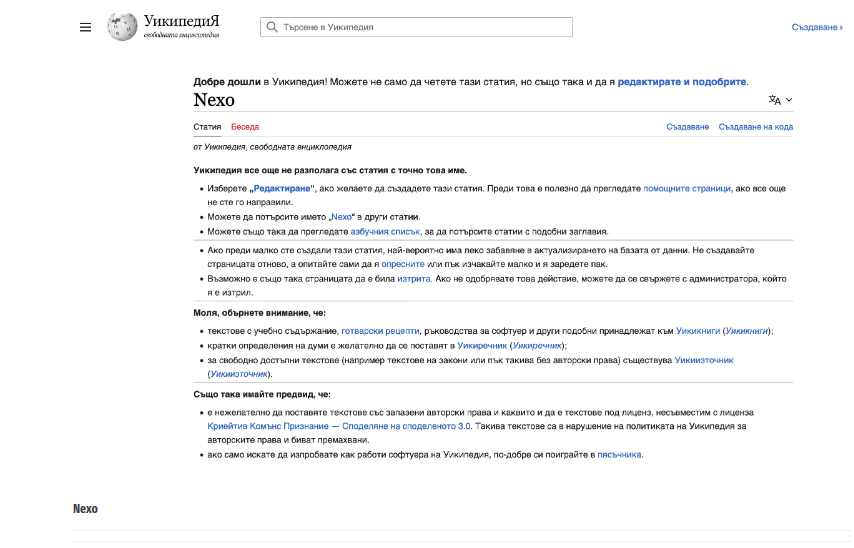Image resolution: width=854 pixels, height=548 pixels.
Task: Click the опресните link
Action: (x=402, y=264)
